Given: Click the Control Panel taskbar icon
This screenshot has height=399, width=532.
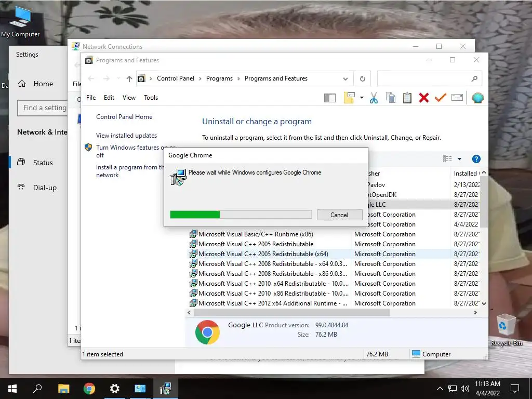Looking at the screenshot, I should pos(140,389).
